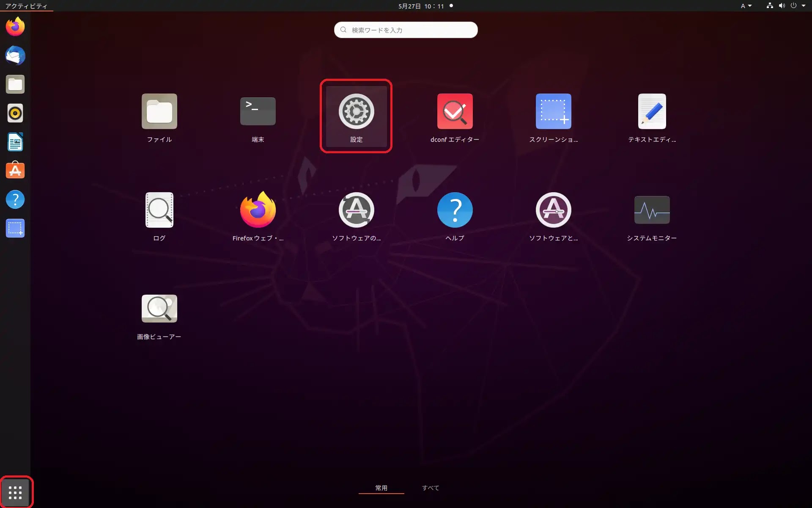This screenshot has width=812, height=508.
Task: Open the ヘルプ app in the grid
Action: [x=455, y=210]
